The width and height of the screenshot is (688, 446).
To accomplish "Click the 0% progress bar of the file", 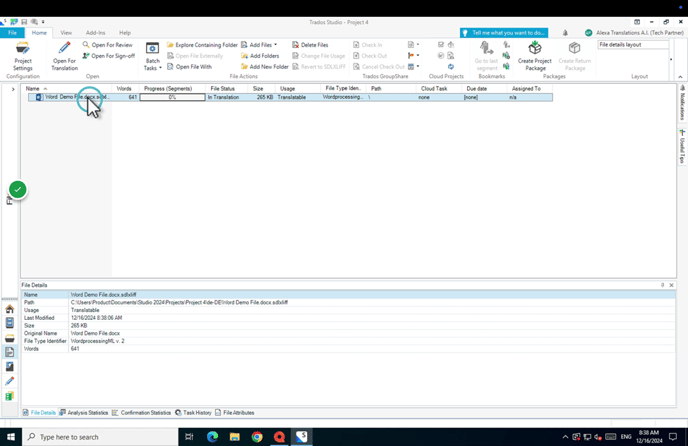I will pos(172,97).
